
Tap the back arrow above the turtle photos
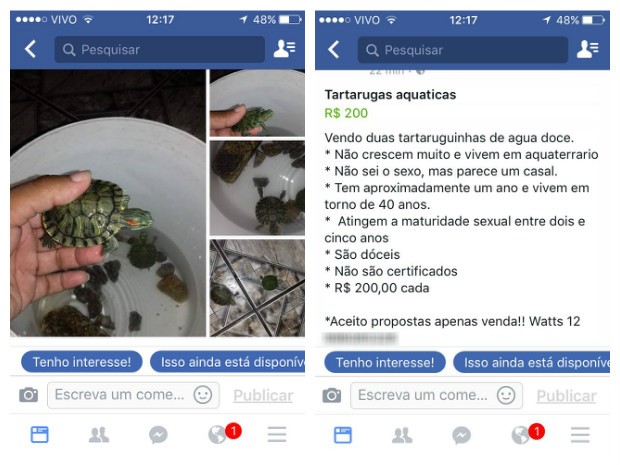pos(30,49)
